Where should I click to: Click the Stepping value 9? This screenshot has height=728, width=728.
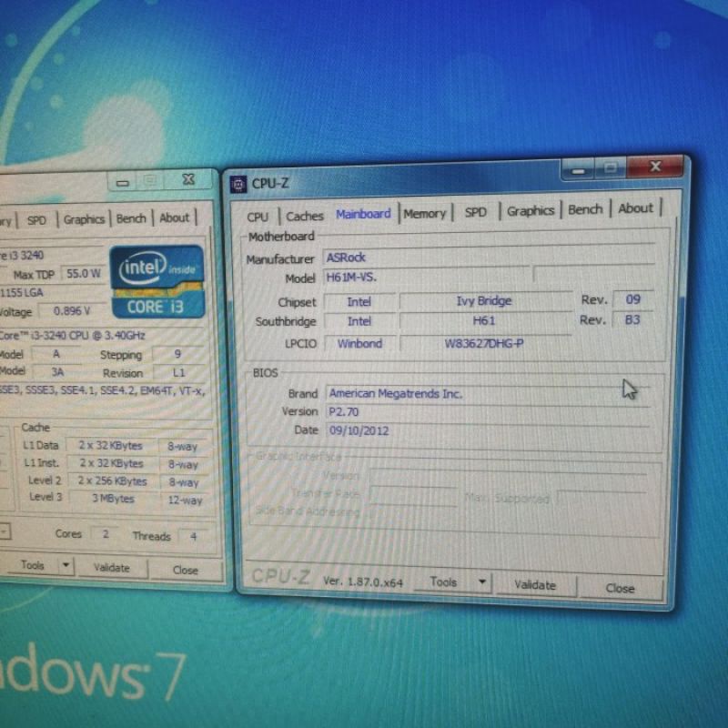click(x=177, y=354)
